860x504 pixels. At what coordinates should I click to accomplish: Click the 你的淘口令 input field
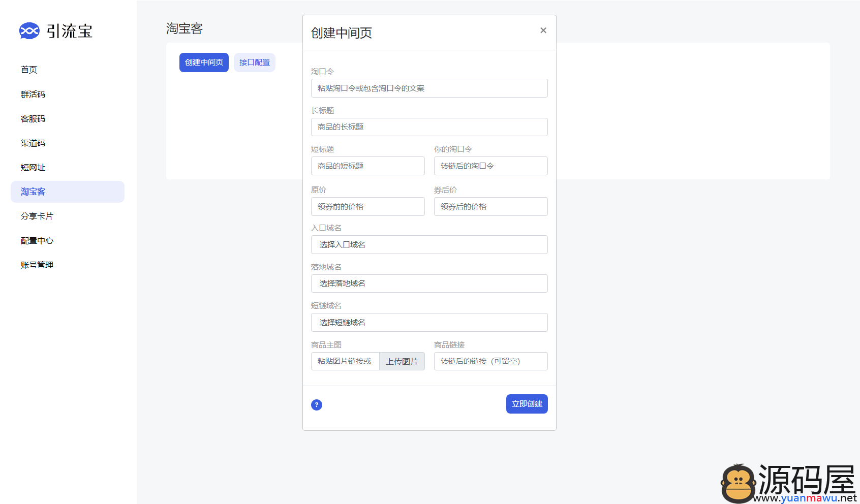491,166
